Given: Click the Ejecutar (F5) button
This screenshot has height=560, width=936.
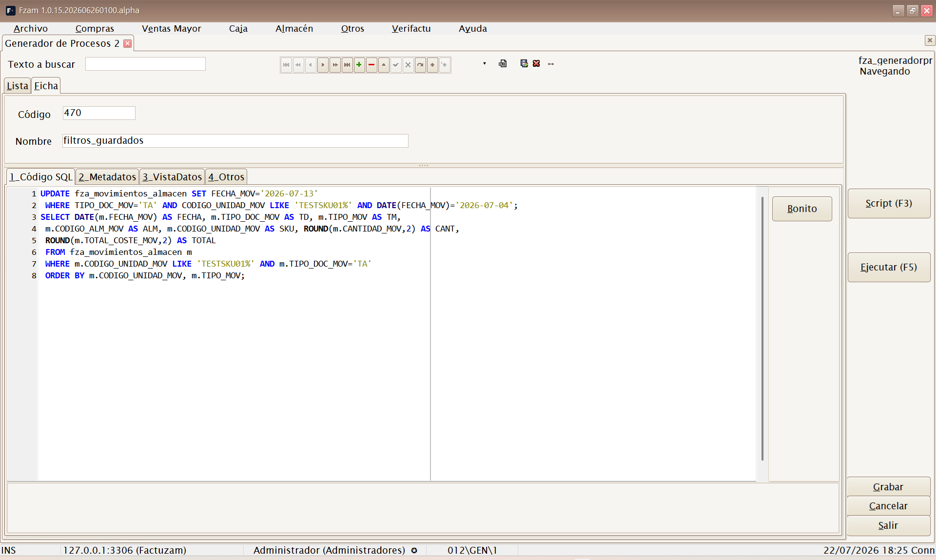Looking at the screenshot, I should (x=889, y=267).
